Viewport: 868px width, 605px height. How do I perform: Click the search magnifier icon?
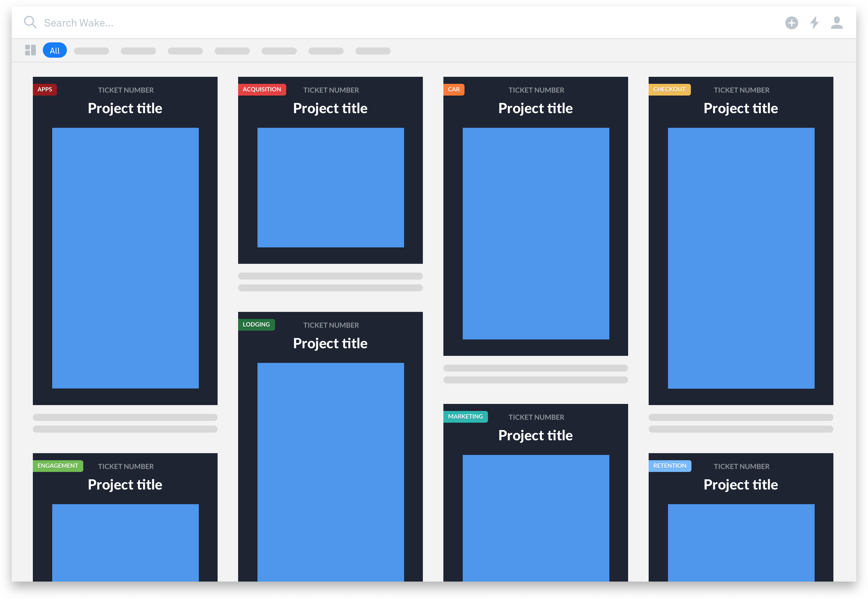click(30, 22)
